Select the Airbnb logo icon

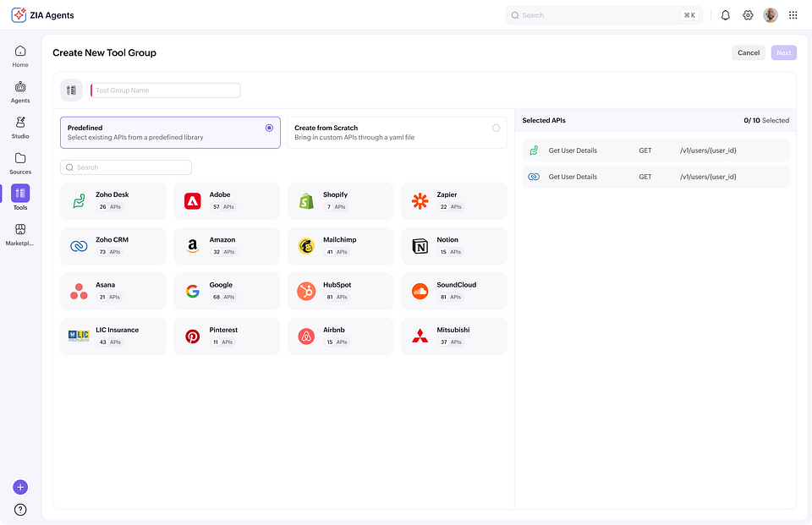(x=306, y=336)
